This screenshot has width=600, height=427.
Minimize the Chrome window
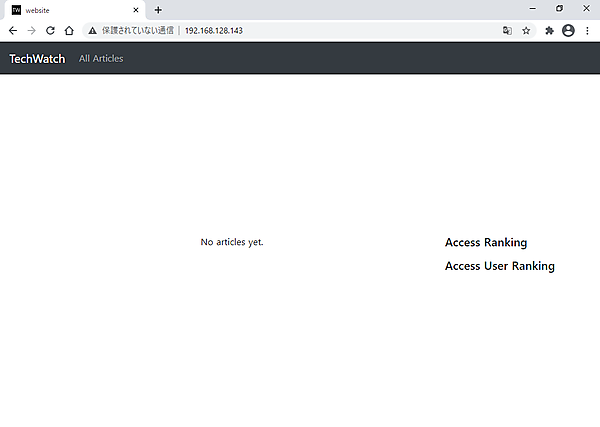[x=531, y=8]
